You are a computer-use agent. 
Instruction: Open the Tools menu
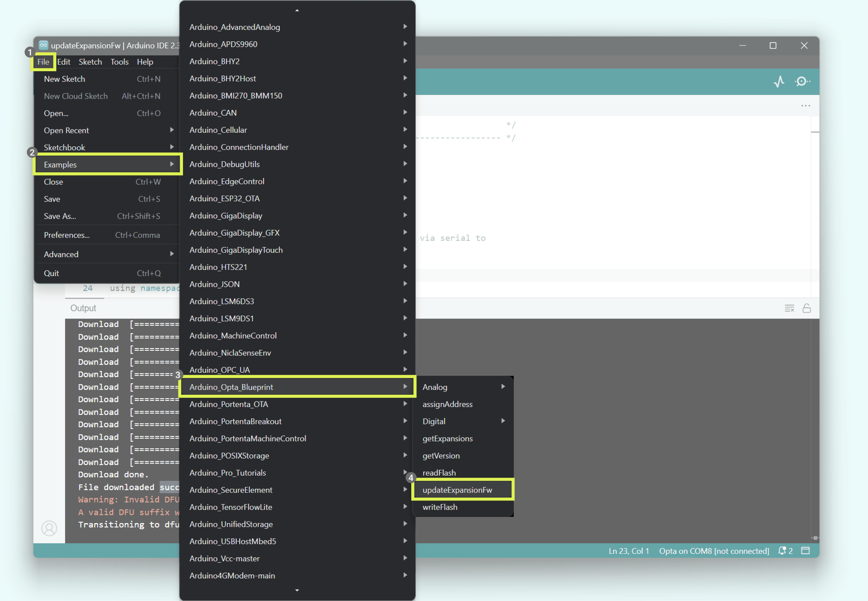(x=119, y=62)
